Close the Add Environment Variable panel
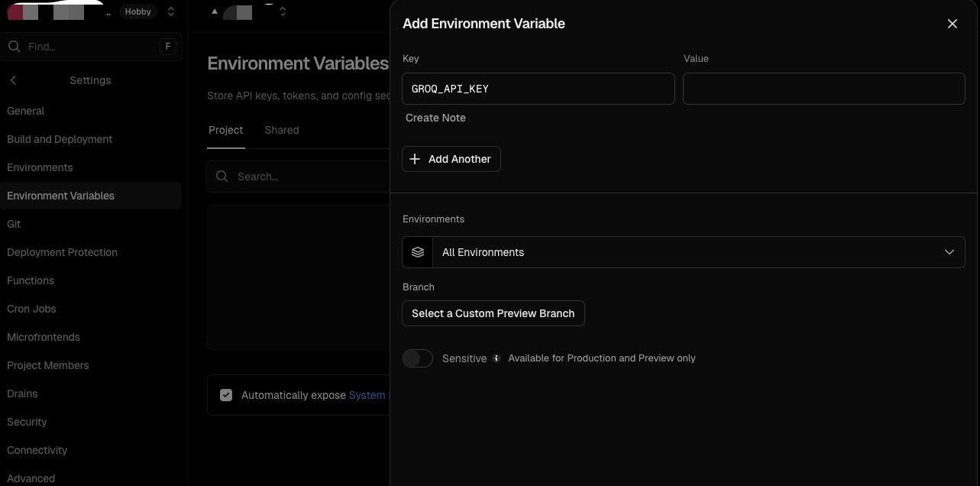This screenshot has height=486, width=980. point(952,24)
